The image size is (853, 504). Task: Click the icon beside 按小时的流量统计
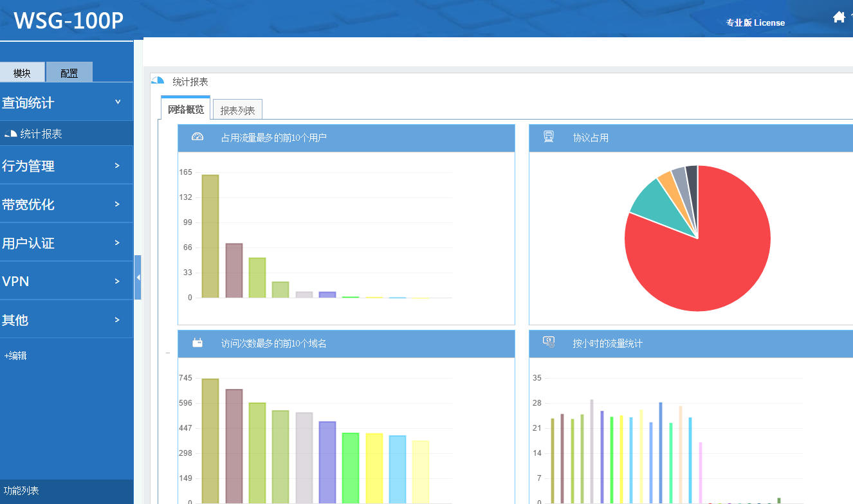tap(549, 343)
